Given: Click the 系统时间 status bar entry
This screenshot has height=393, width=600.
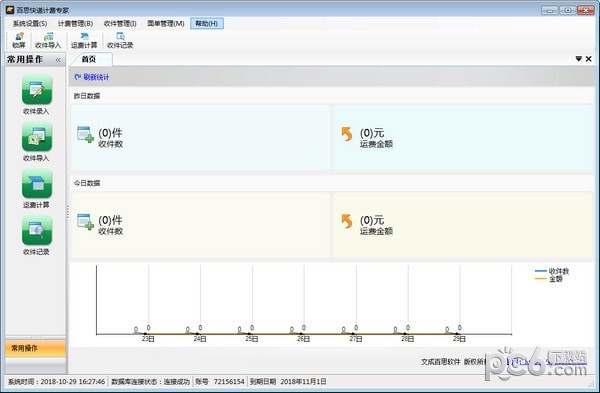Looking at the screenshot, I should [x=56, y=382].
